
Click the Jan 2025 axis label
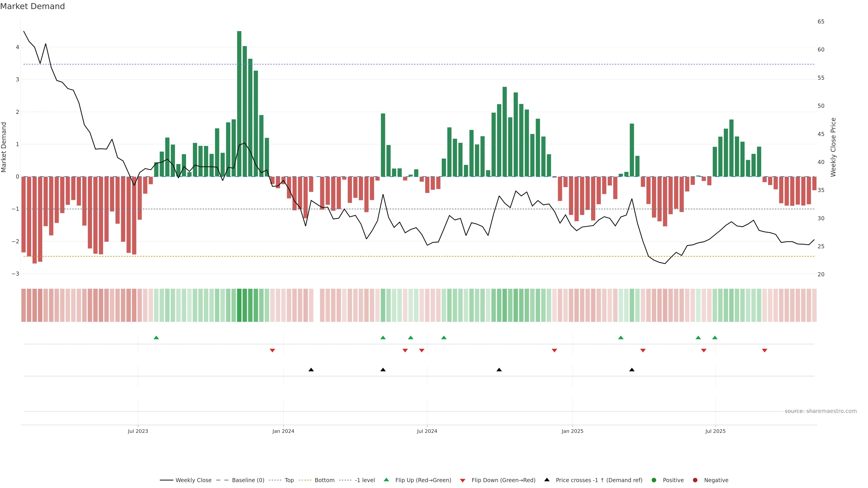pyautogui.click(x=572, y=431)
